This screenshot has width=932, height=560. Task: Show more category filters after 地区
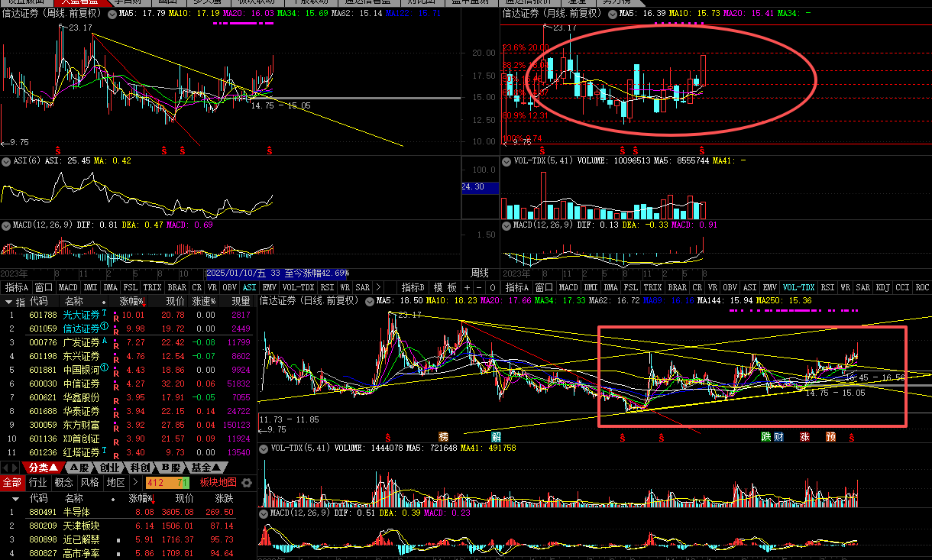135,483
